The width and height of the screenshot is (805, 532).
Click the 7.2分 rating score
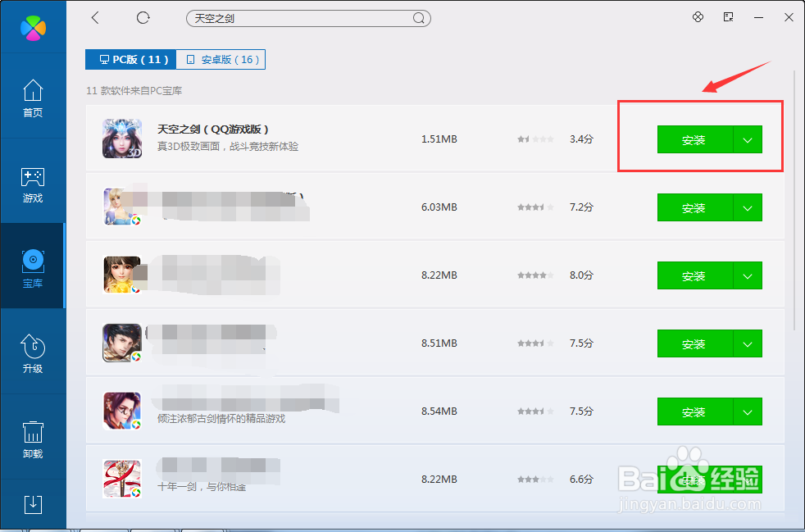pos(581,207)
